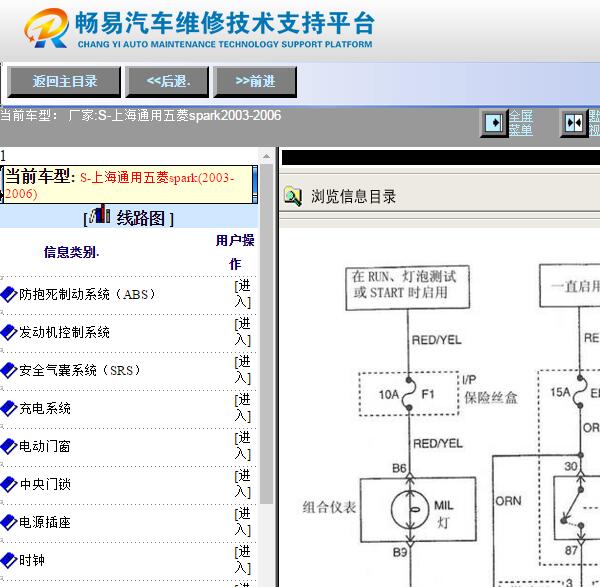Open [进入] for 防抱死制动系统（ABS）
The image size is (600, 587).
point(243,294)
